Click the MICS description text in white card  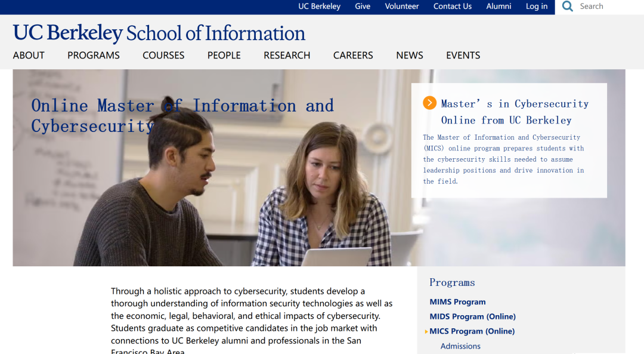coord(503,159)
